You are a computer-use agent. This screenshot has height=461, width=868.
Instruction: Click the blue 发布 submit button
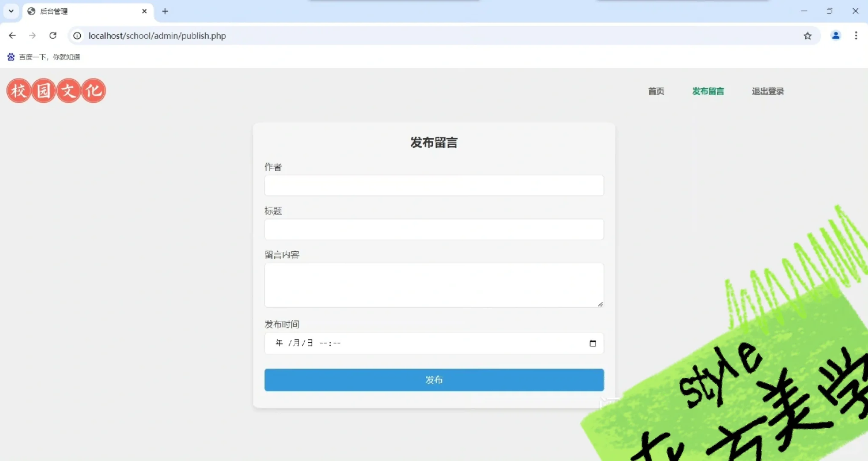pos(434,379)
